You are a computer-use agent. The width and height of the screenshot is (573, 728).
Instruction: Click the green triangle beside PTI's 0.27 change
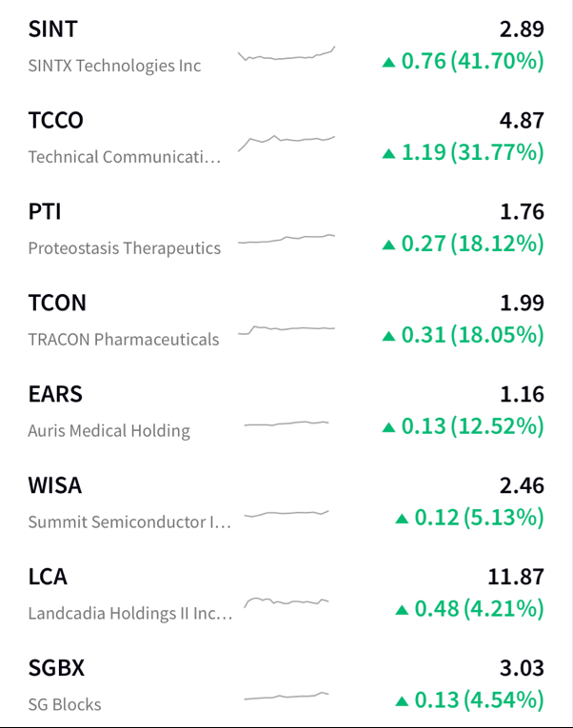click(388, 245)
